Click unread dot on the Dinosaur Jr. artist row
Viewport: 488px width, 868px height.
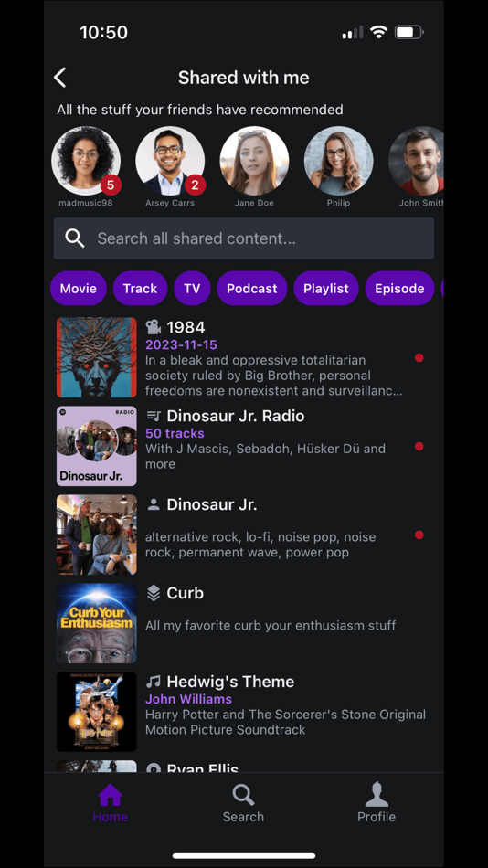tap(419, 535)
